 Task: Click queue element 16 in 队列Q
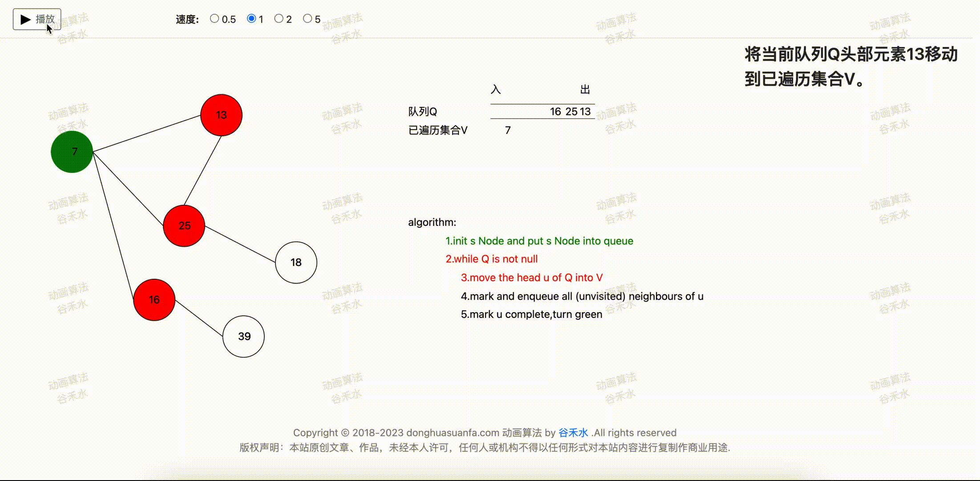(x=555, y=111)
